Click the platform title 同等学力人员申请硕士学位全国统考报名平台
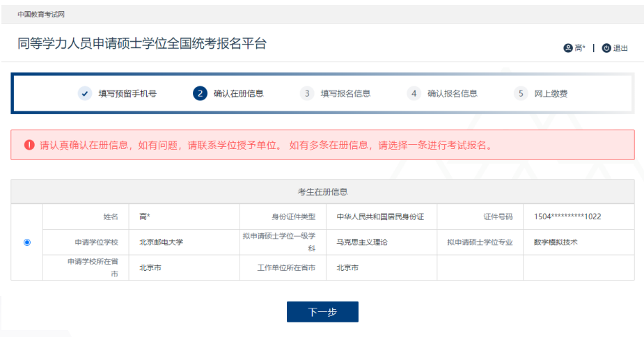Viewport: 644px width, 337px height. point(142,43)
